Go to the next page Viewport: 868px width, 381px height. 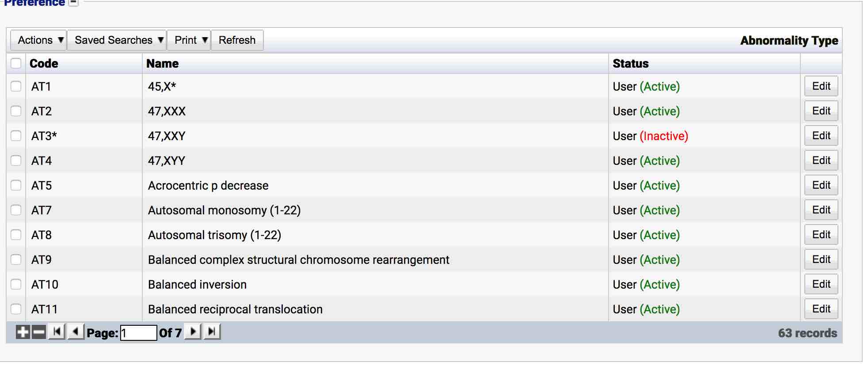(193, 331)
